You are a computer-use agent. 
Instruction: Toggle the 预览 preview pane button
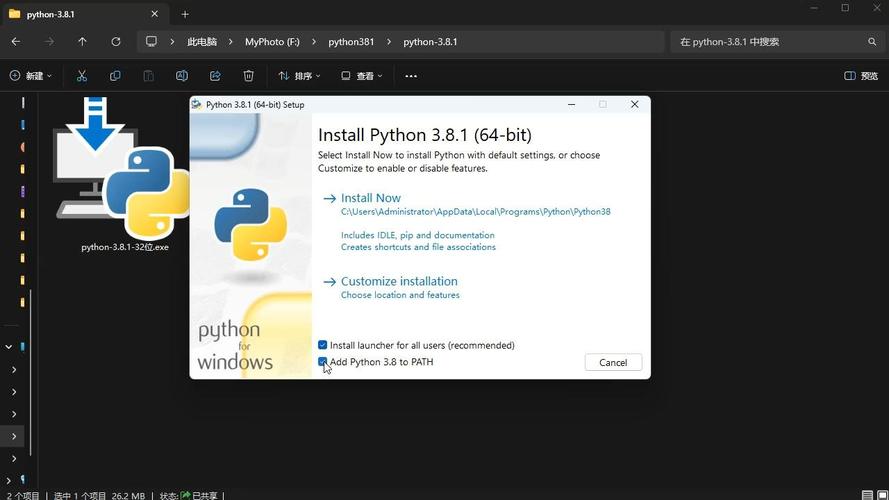coord(861,76)
